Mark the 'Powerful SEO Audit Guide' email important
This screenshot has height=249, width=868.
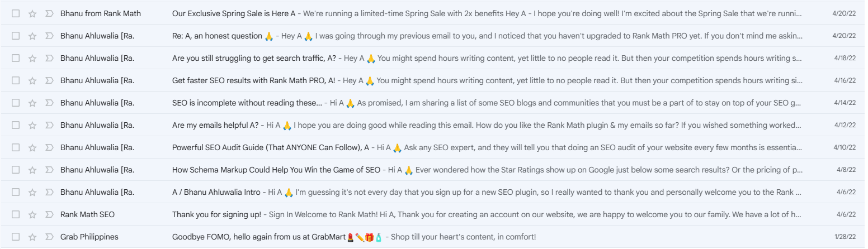pyautogui.click(x=49, y=147)
